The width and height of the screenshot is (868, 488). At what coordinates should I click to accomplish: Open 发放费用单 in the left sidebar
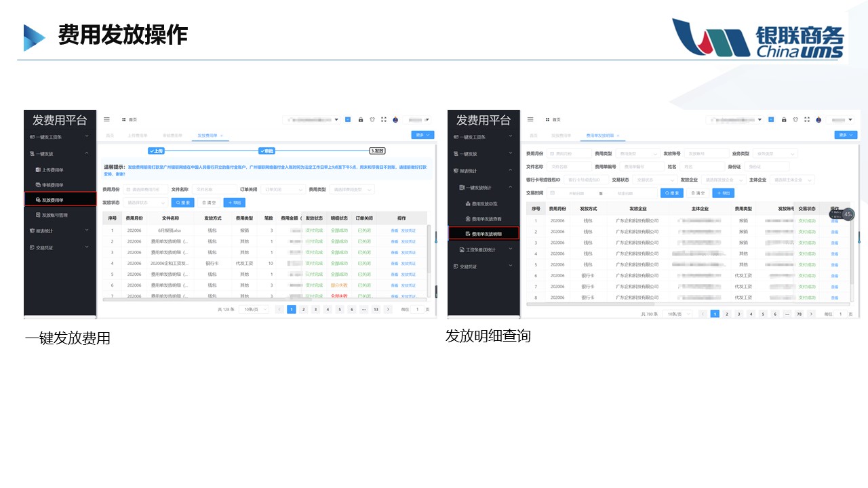pos(60,199)
